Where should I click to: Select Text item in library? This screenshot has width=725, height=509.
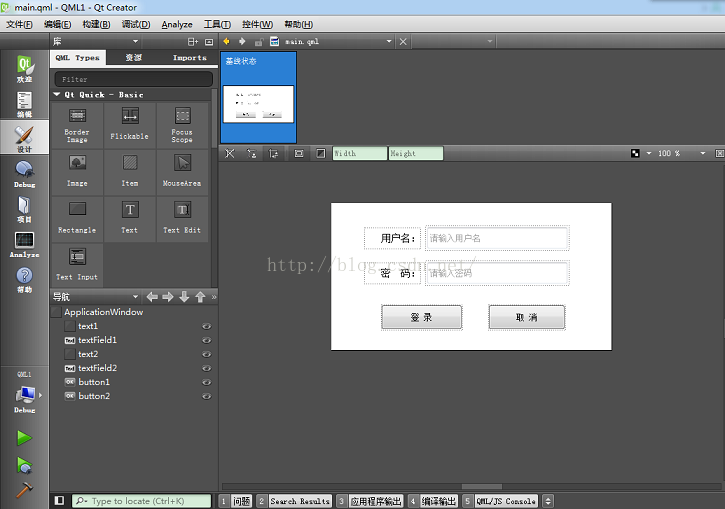coord(129,219)
